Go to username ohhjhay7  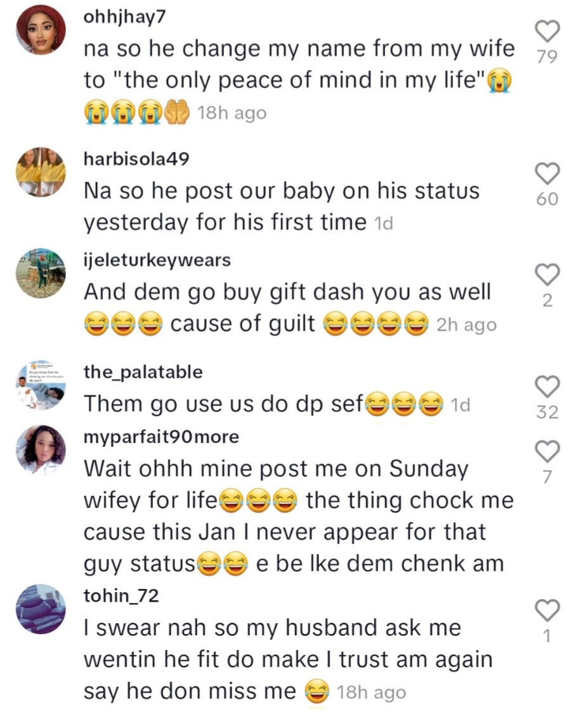click(124, 17)
